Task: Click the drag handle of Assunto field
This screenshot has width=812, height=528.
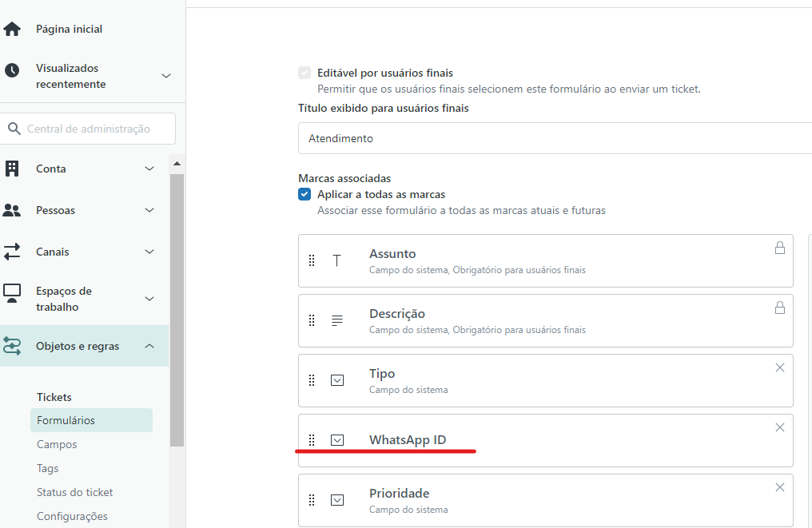Action: [x=312, y=260]
